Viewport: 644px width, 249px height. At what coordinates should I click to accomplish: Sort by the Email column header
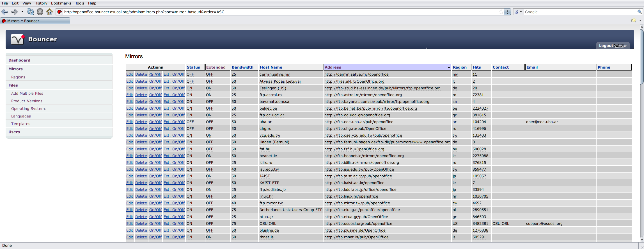point(532,67)
